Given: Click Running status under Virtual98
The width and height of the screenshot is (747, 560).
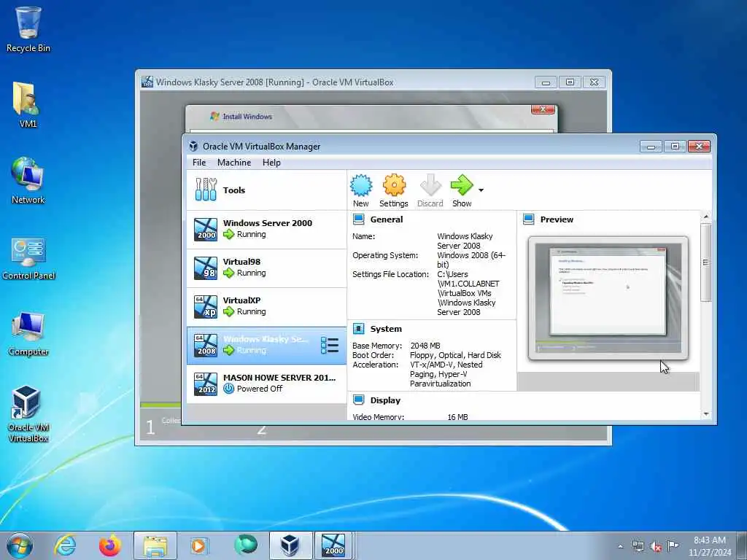Looking at the screenshot, I should tap(251, 273).
